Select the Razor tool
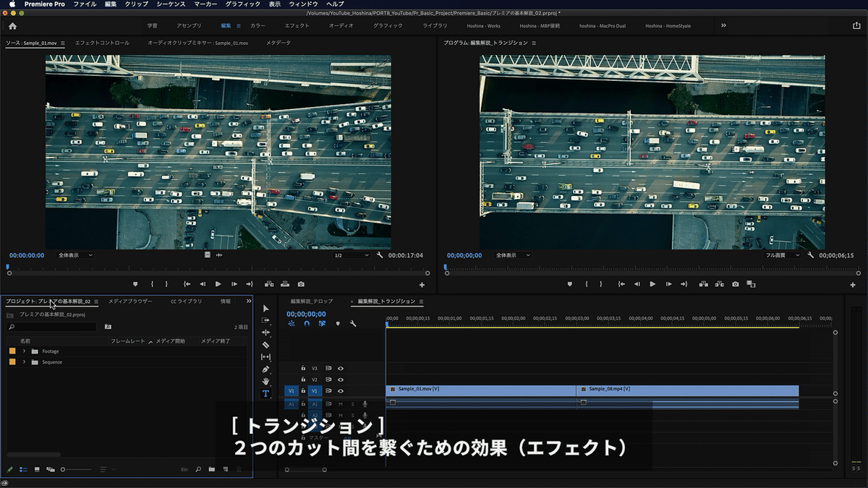The image size is (868, 488). tap(265, 345)
